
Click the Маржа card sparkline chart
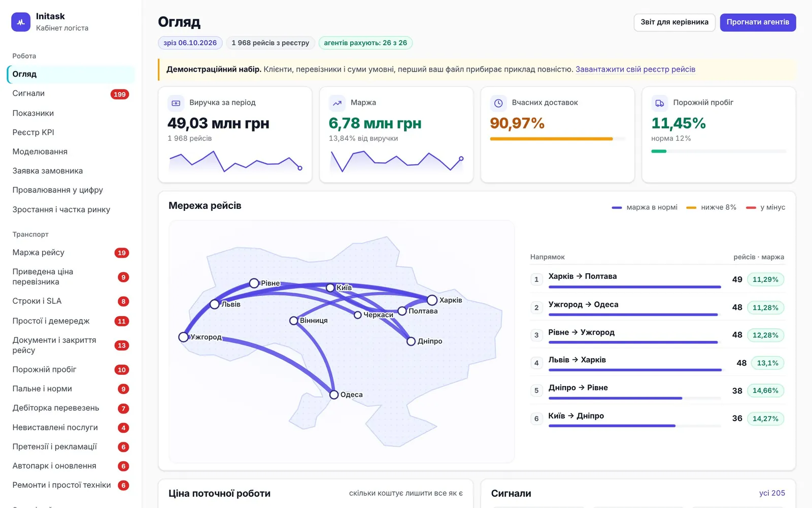[397, 162]
